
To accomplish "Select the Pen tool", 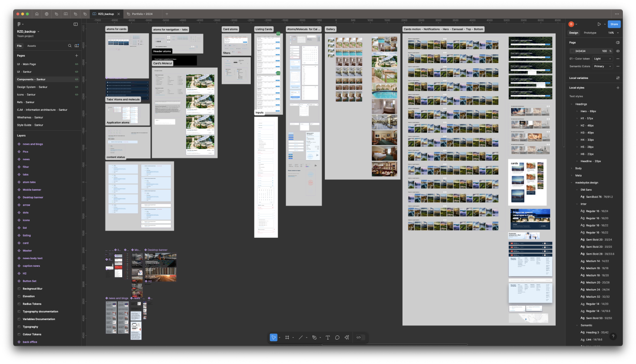I will click(314, 337).
